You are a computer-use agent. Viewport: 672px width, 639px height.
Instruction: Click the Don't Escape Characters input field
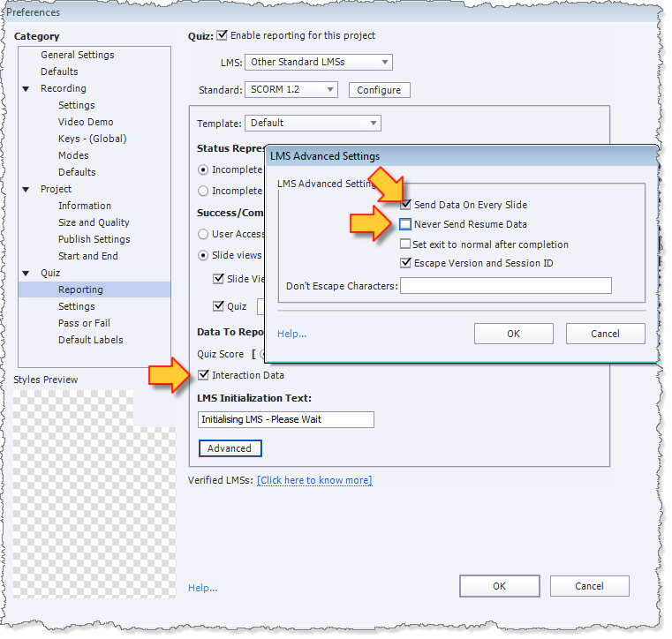[506, 286]
